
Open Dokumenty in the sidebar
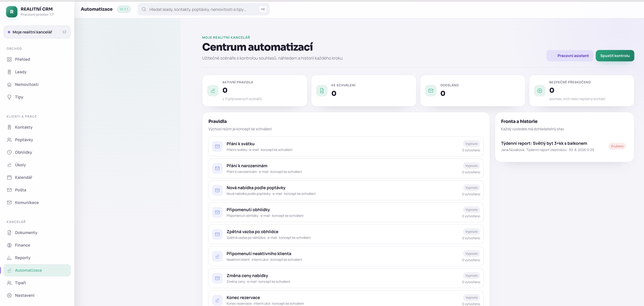(37, 233)
